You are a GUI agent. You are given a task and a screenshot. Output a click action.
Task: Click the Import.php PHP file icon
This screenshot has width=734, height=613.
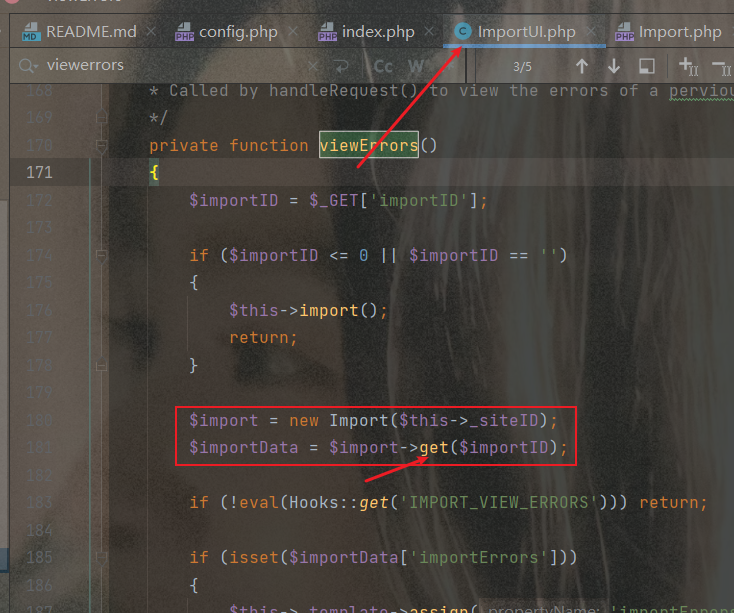click(624, 32)
